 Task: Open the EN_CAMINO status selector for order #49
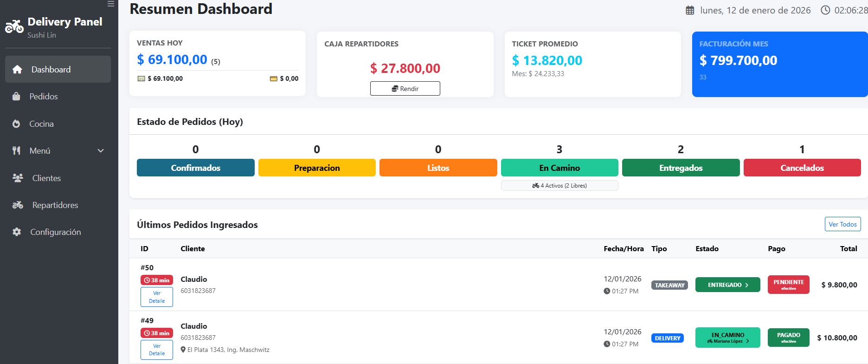tap(727, 338)
